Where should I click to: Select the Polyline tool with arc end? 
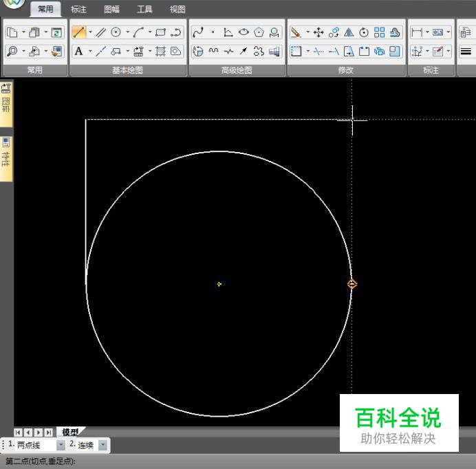coord(176,32)
